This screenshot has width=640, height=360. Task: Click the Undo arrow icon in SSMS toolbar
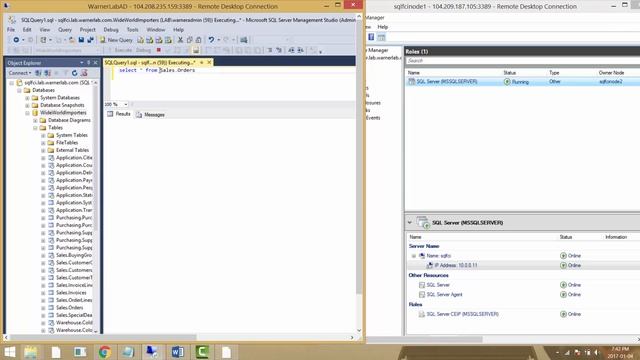point(211,40)
